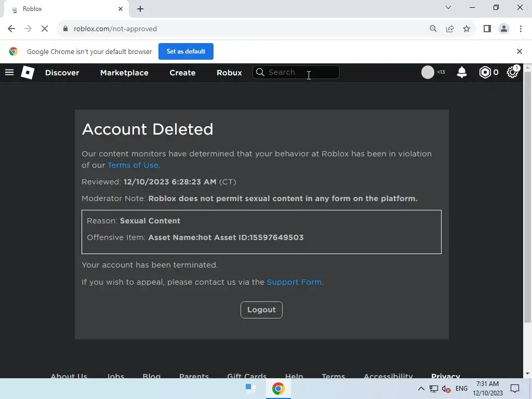532x399 pixels.
Task: Click the muted volume icon in tray
Action: (446, 389)
